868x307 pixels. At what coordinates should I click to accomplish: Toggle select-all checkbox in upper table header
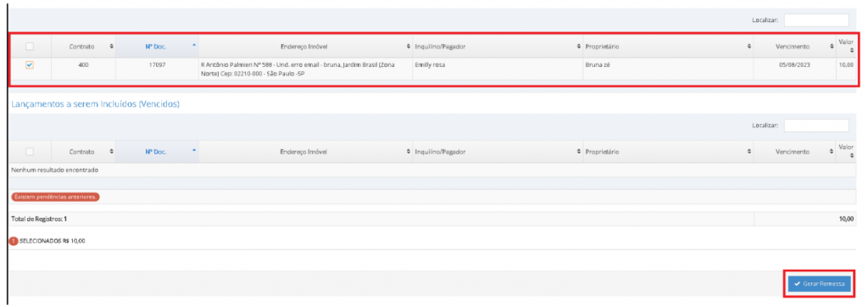click(30, 47)
